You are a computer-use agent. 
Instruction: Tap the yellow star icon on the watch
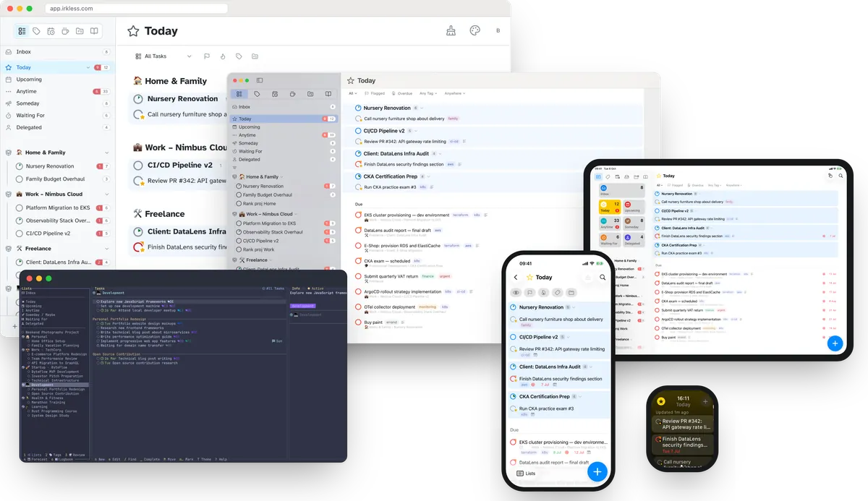pyautogui.click(x=660, y=401)
